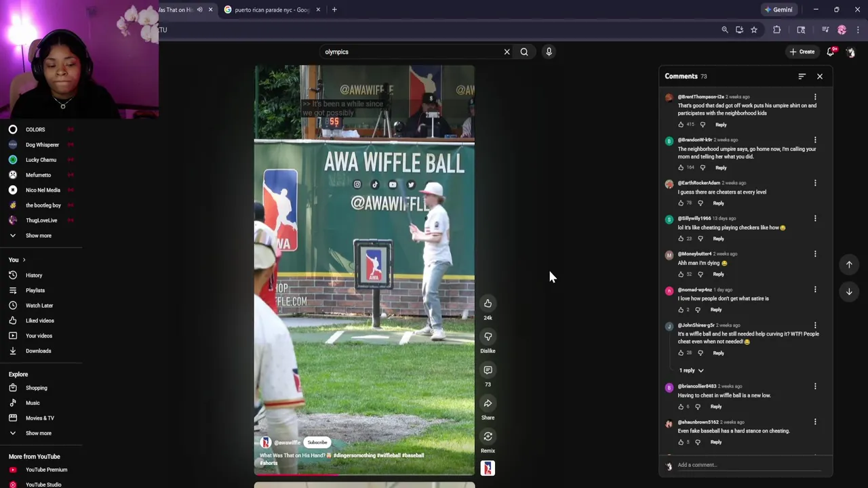Viewport: 868px width, 488px height.
Task: Start voice search with microphone
Action: 549,52
